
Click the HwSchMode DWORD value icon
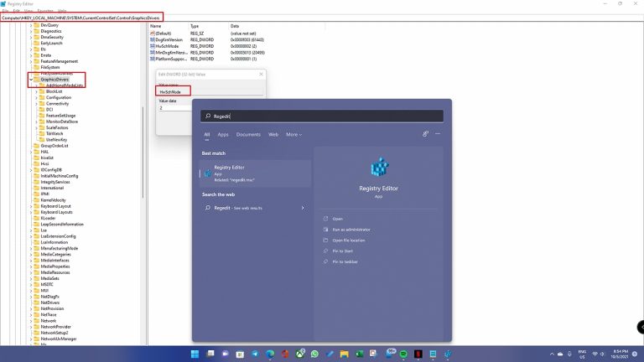pyautogui.click(x=153, y=45)
